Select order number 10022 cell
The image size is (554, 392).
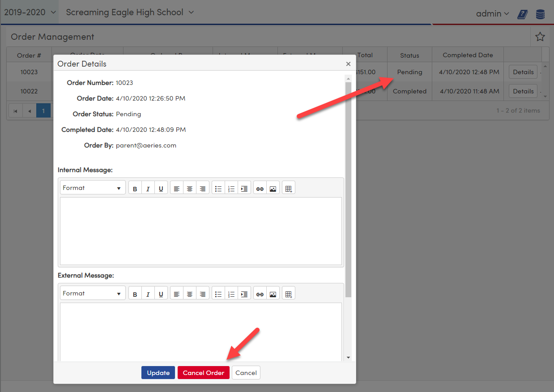(x=29, y=91)
